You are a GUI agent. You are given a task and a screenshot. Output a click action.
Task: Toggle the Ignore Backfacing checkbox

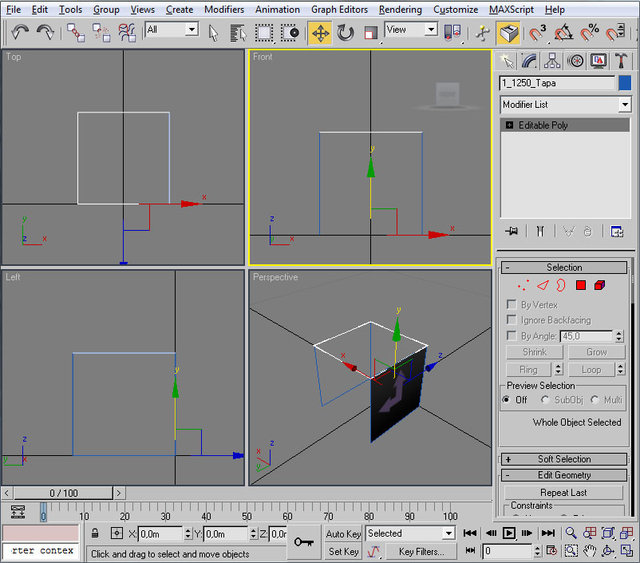(x=512, y=320)
